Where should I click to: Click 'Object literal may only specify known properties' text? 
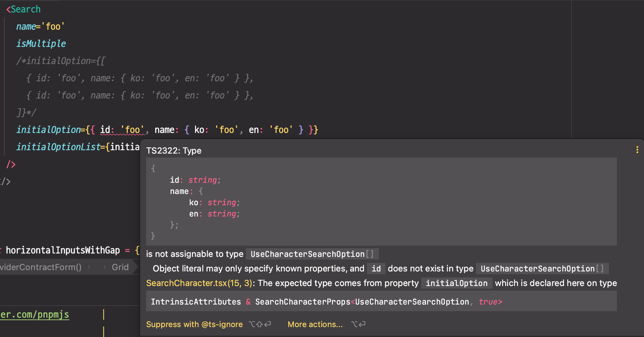250,269
